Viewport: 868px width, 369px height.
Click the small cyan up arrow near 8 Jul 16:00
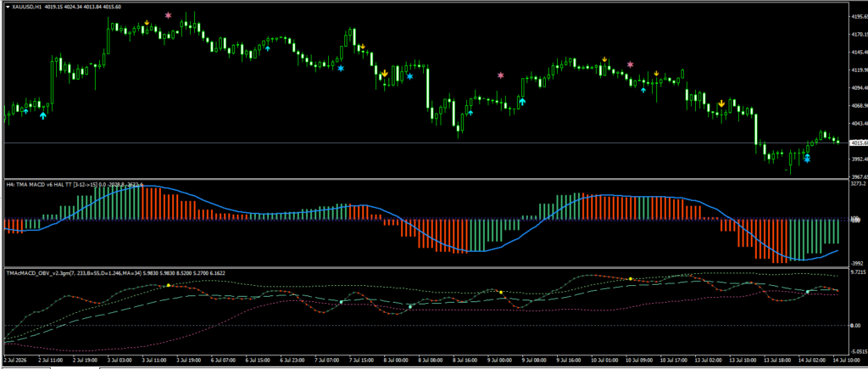(470, 113)
